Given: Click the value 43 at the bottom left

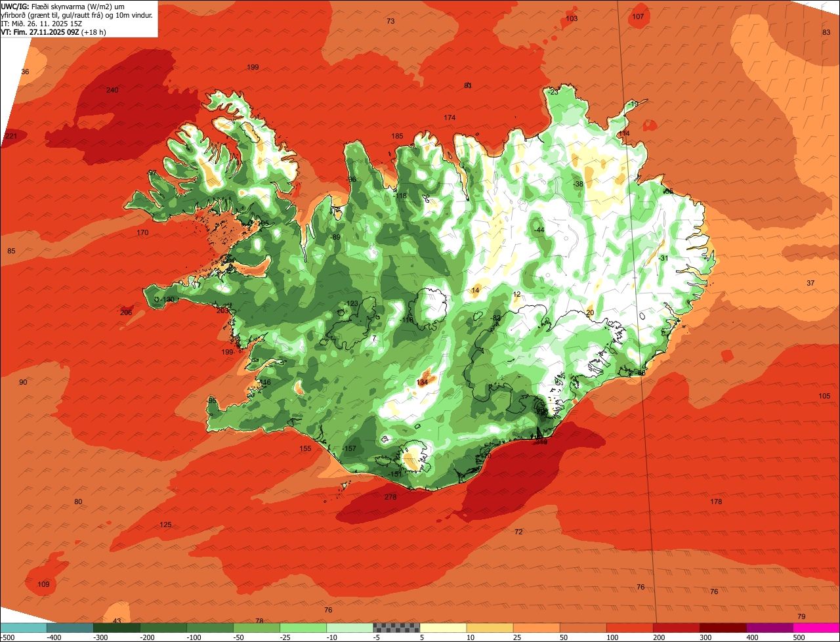Looking at the screenshot, I should point(117,621).
